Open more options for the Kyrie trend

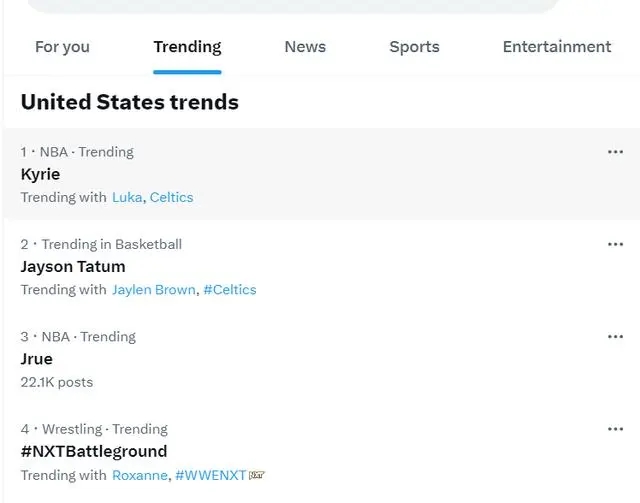pos(615,152)
